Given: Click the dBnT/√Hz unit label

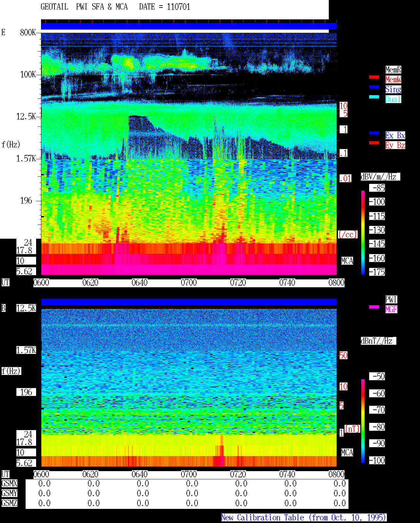Looking at the screenshot, I should pos(378,341).
